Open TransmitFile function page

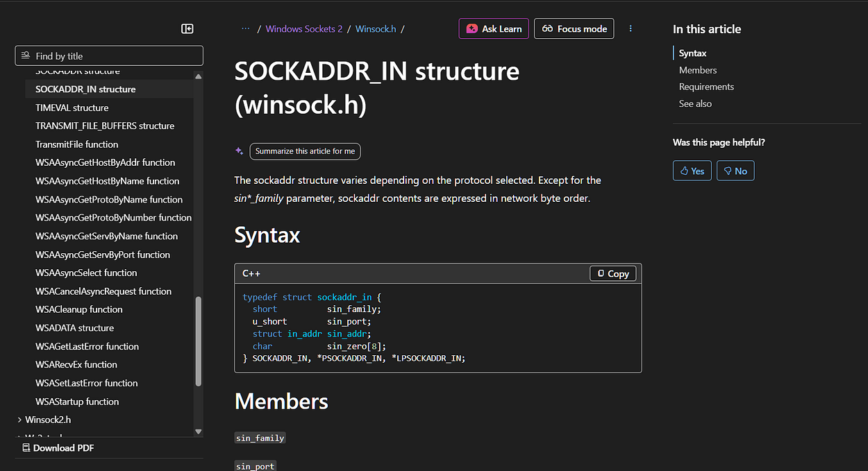click(77, 144)
